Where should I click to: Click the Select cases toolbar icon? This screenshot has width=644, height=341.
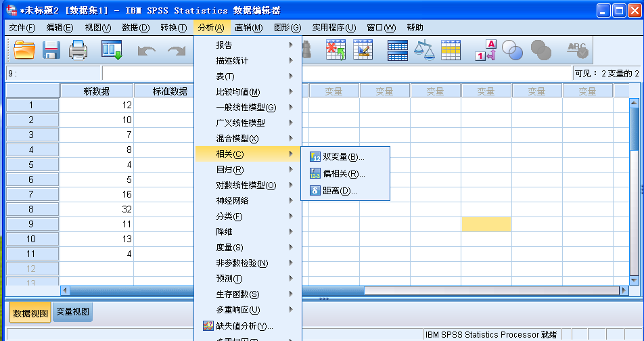click(x=451, y=50)
